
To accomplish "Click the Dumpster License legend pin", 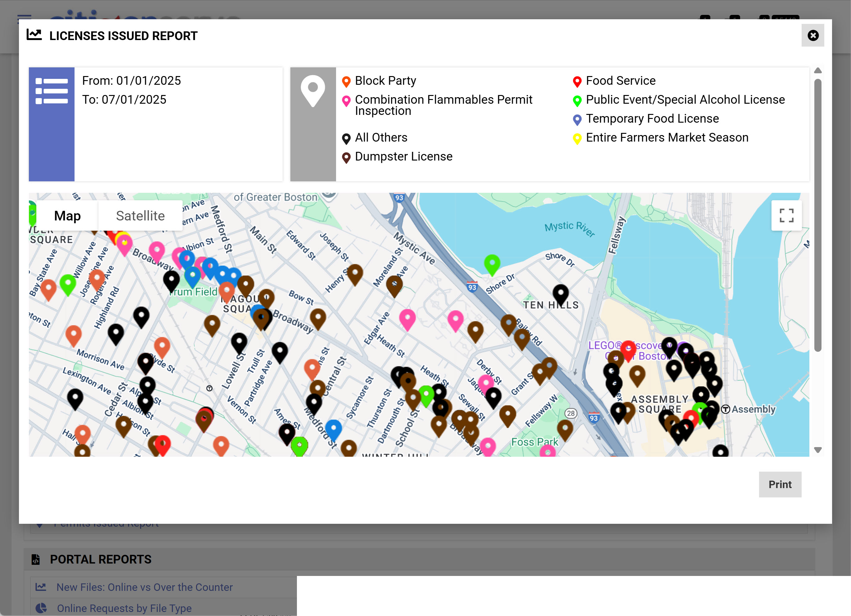I will click(x=346, y=157).
